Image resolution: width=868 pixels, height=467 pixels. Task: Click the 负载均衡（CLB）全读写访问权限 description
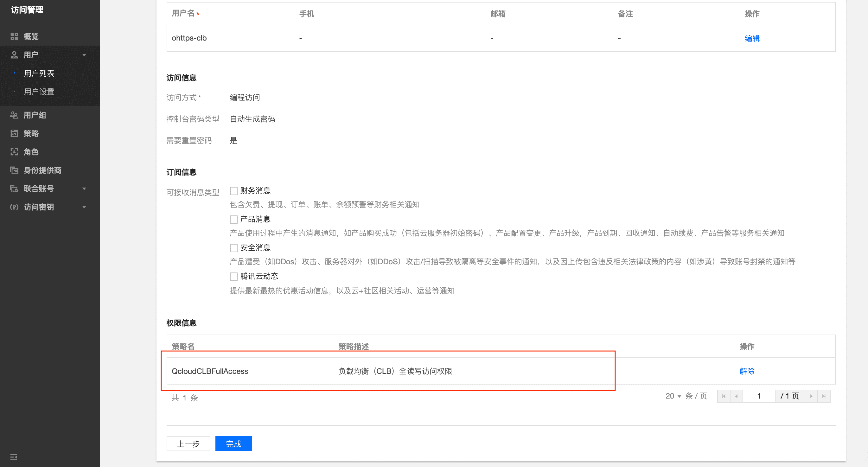pos(395,371)
